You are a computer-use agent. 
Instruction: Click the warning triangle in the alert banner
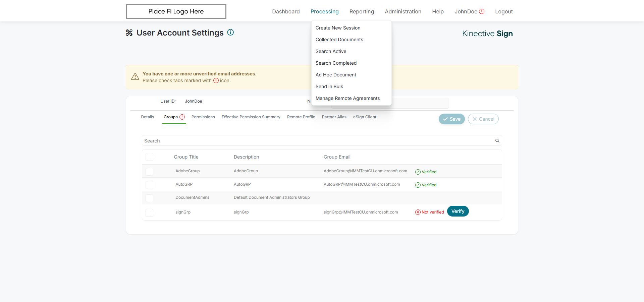135,77
